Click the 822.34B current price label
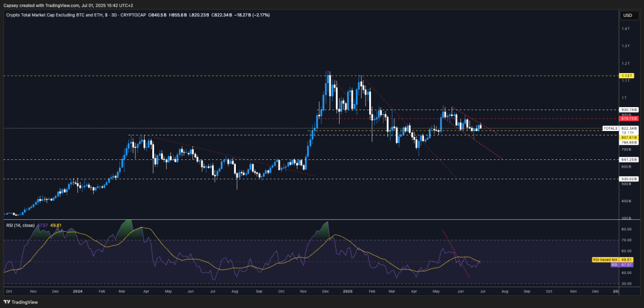Screen dimensions: 644x308 pyautogui.click(x=628, y=128)
